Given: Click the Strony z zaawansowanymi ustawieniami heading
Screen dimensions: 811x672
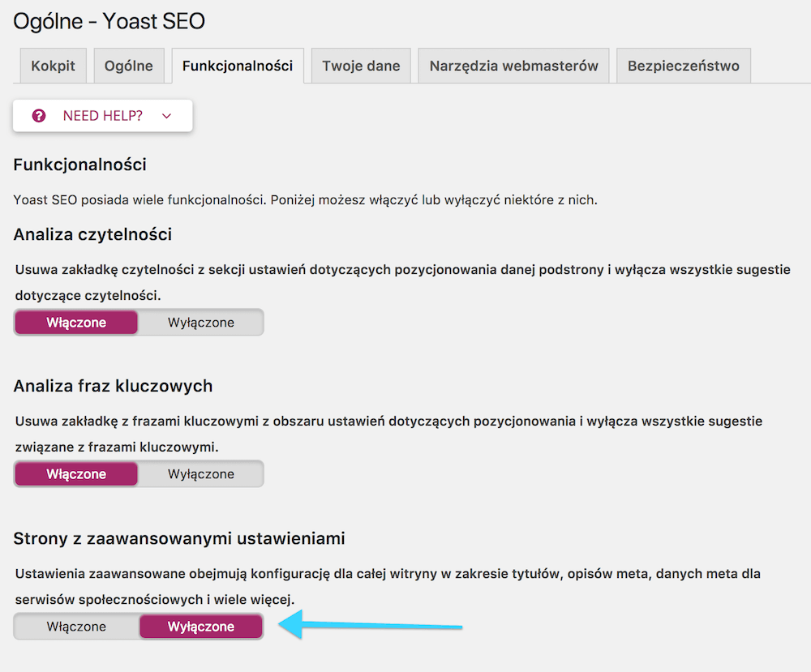Looking at the screenshot, I should click(179, 538).
